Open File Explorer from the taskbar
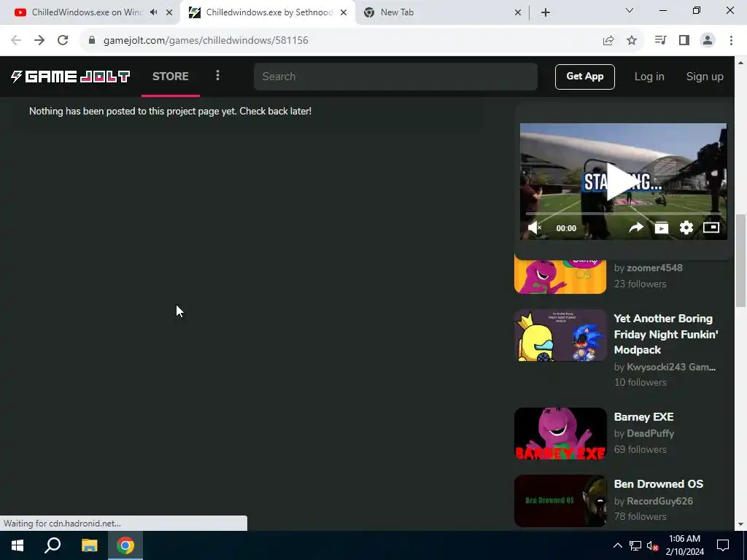 tap(89, 545)
